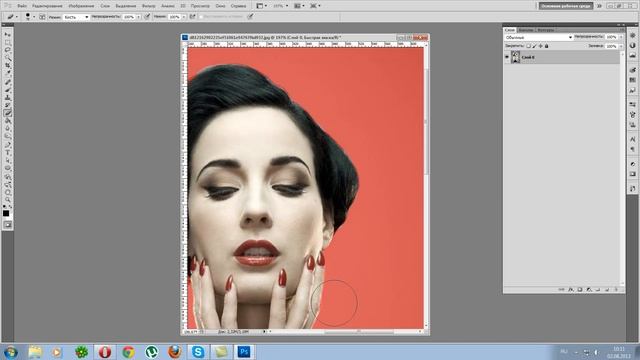Open the Слои menu in menu bar
Image resolution: width=640 pixels, height=360 pixels.
[x=105, y=6]
